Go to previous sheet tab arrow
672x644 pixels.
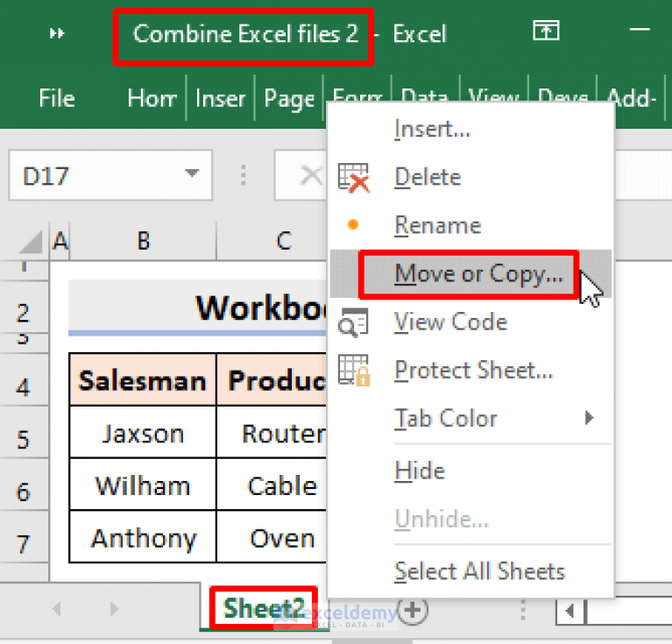[x=57, y=608]
